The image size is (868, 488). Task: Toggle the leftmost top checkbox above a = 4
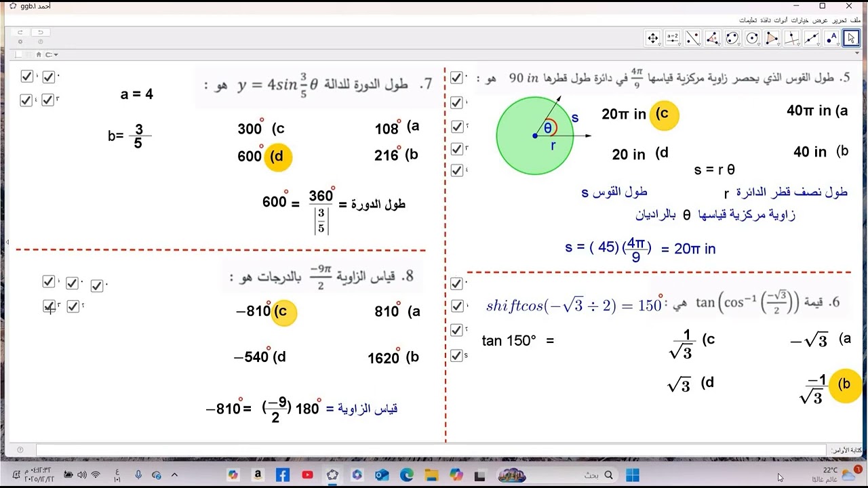click(x=27, y=77)
